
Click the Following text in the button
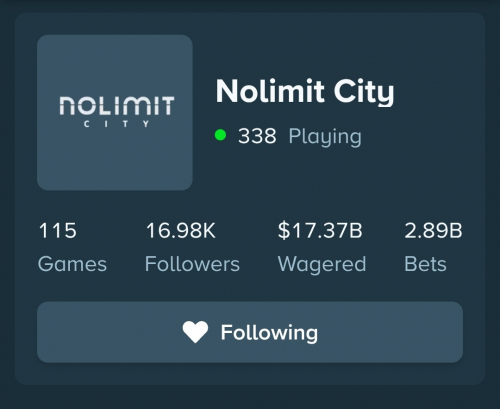click(x=269, y=333)
